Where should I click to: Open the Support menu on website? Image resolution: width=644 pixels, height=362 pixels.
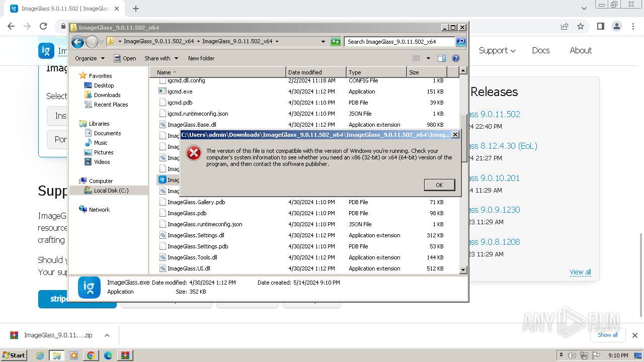click(497, 50)
